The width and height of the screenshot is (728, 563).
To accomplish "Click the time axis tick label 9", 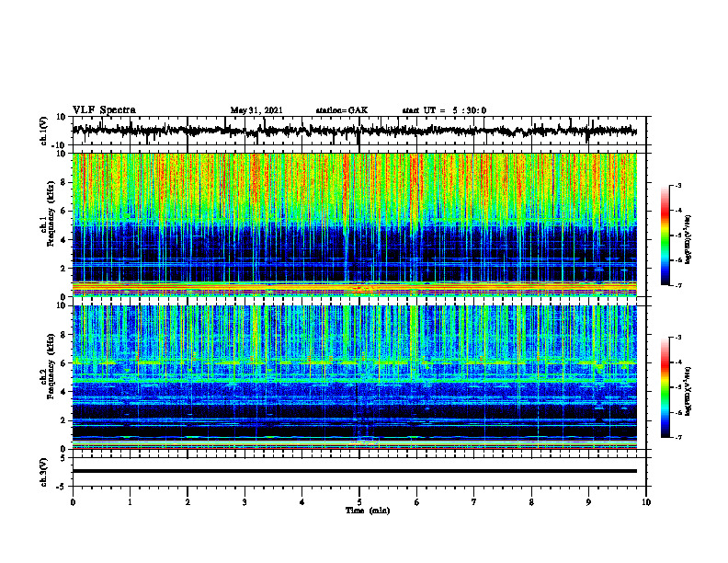I will 588,502.
